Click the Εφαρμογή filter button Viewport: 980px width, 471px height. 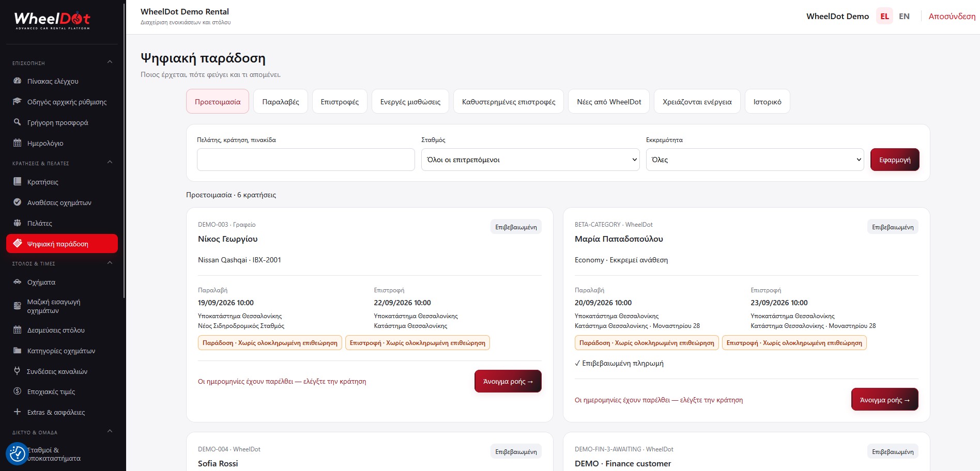point(895,160)
